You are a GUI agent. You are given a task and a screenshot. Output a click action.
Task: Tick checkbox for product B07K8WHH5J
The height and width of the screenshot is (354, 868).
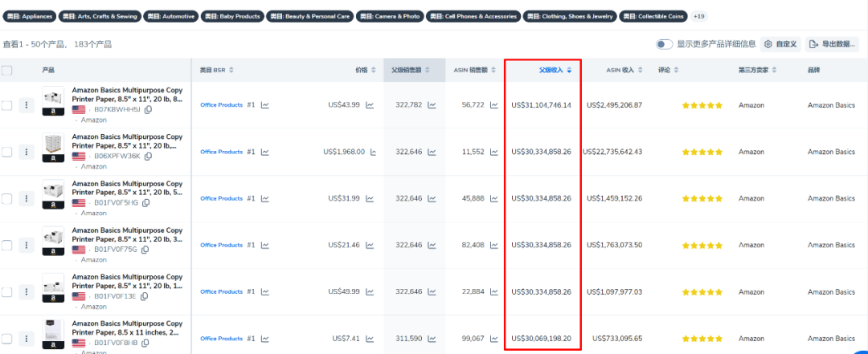point(6,105)
